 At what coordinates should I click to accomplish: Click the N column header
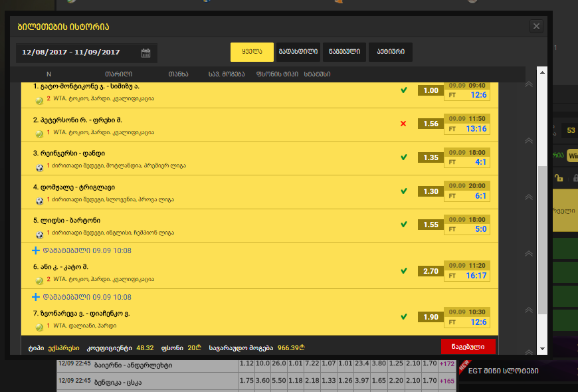tap(48, 74)
